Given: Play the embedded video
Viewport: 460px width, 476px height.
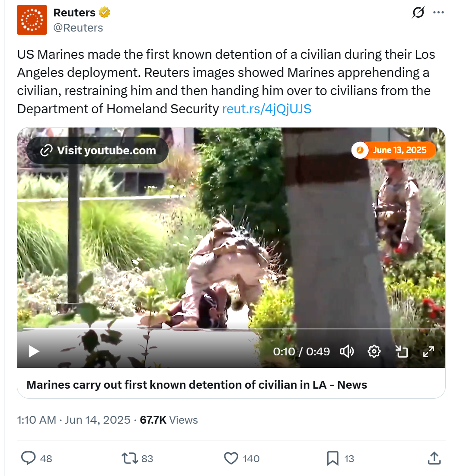Looking at the screenshot, I should tap(34, 351).
